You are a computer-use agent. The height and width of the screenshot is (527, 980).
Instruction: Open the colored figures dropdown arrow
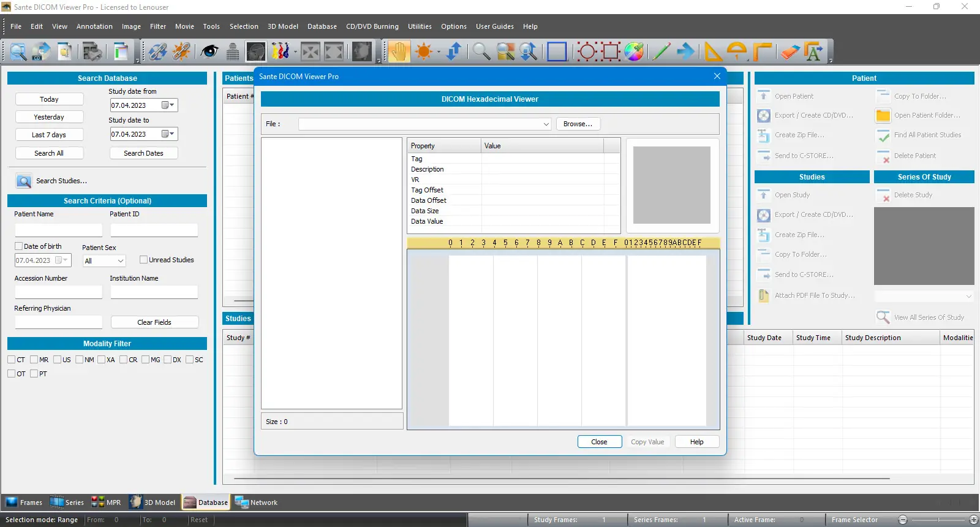tap(295, 51)
